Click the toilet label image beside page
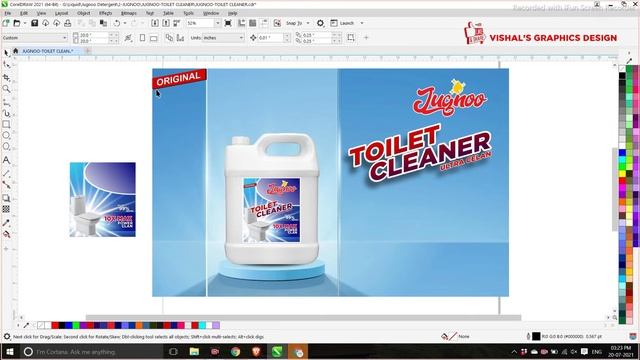The height and width of the screenshot is (360, 640). tap(102, 199)
